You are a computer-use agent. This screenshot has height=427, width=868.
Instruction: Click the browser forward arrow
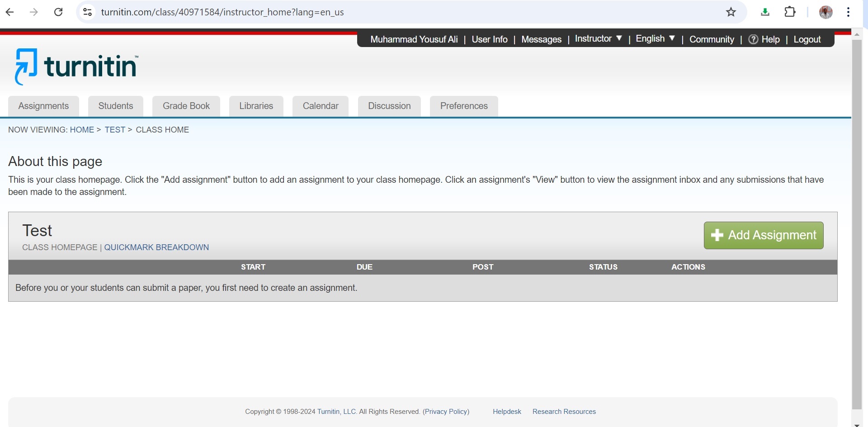click(x=34, y=12)
